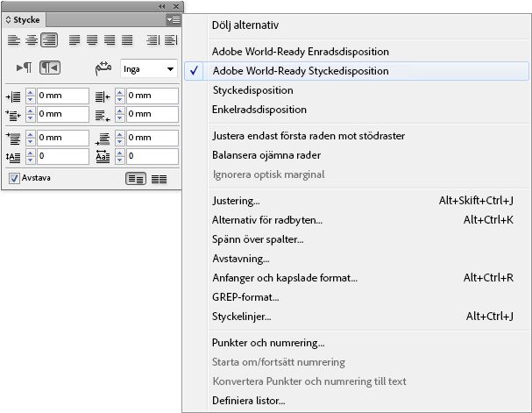Screen dimensions: 532x413
Task: Collapse the panel with the double-arrow icon
Action: [162, 6]
